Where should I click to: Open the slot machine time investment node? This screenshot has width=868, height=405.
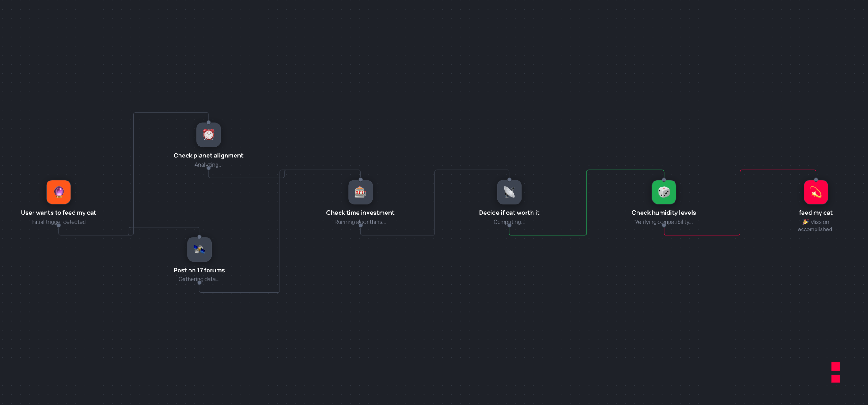coord(360,192)
